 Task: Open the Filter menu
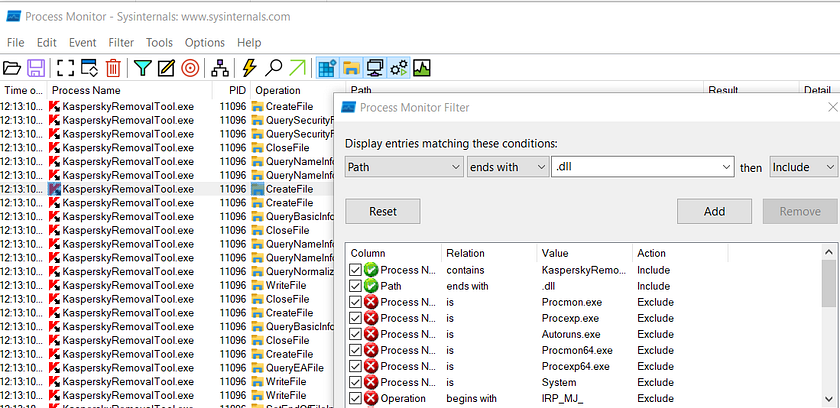(121, 42)
